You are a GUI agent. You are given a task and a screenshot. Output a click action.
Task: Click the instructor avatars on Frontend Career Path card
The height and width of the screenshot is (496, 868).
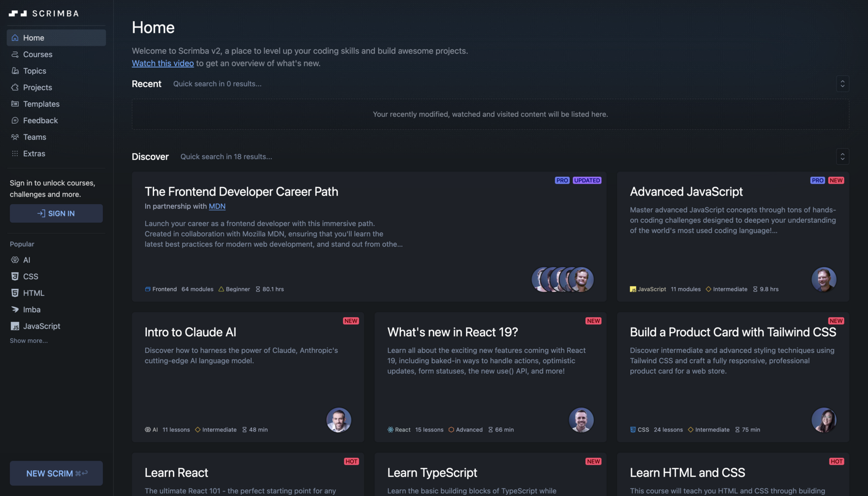(x=563, y=280)
